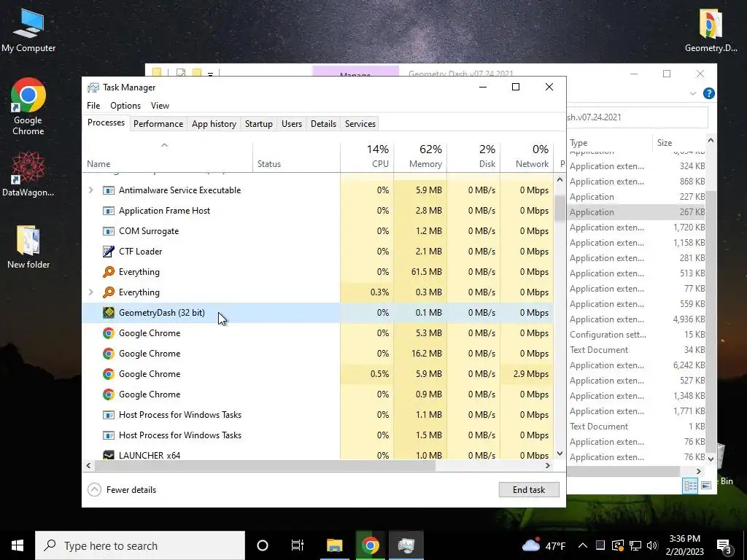The width and height of the screenshot is (747, 560).
Task: Switch to the App history tab
Action: pyautogui.click(x=214, y=123)
